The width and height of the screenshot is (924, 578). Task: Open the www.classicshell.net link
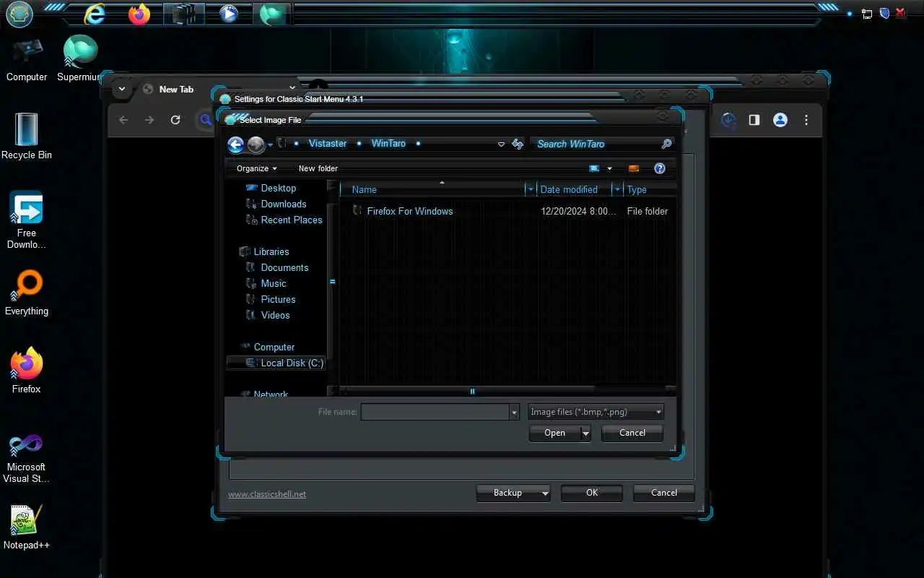[267, 494]
